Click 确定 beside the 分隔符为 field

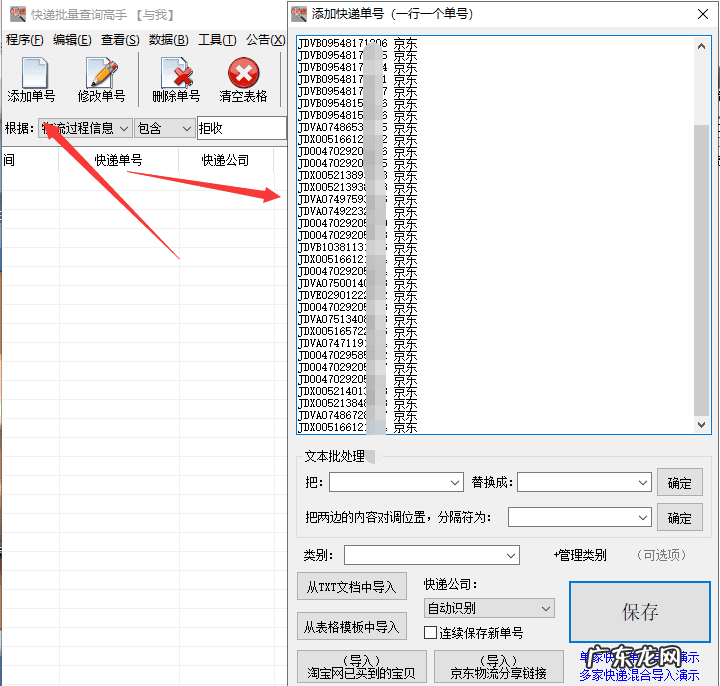[680, 517]
